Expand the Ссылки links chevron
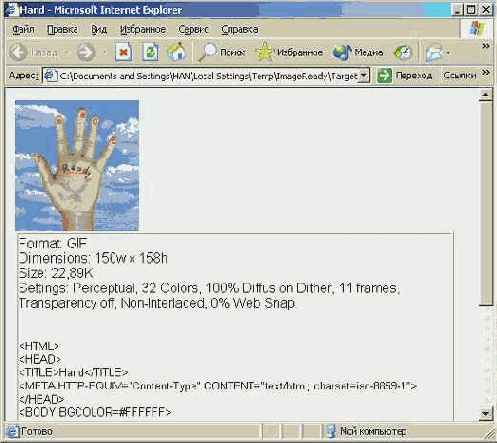497x443 pixels. pos(486,73)
